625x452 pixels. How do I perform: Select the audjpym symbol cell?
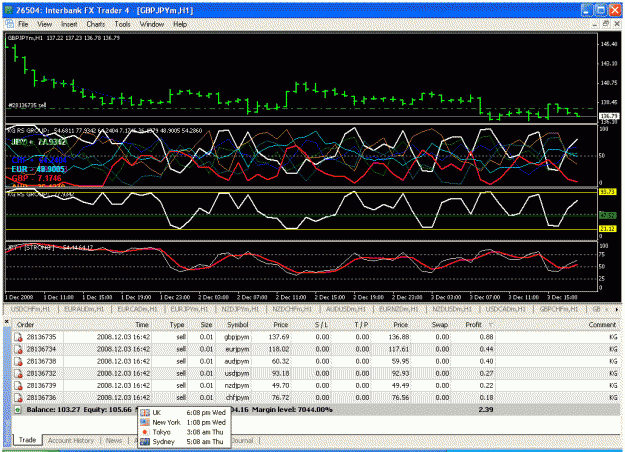point(237,362)
